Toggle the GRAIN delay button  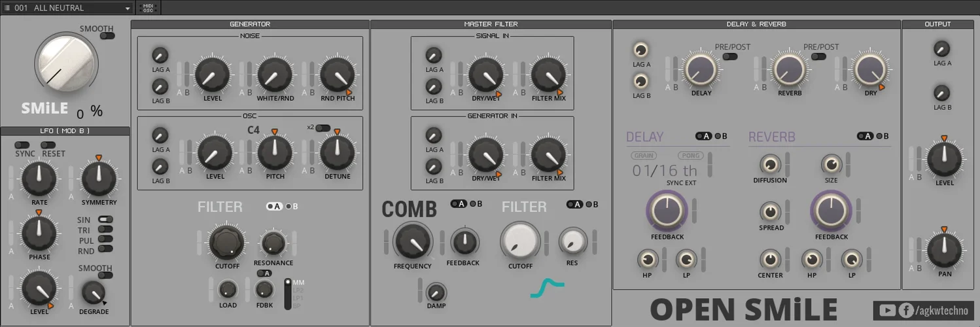pyautogui.click(x=644, y=156)
